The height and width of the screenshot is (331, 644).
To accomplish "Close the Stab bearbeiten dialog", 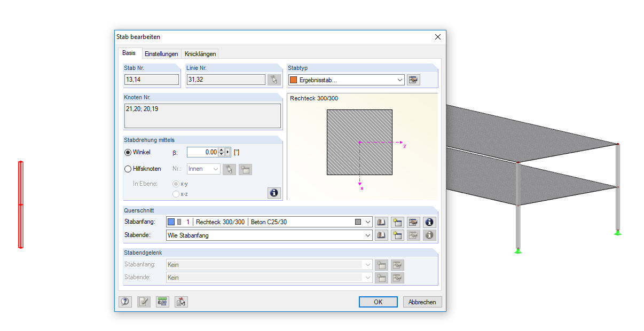I will 438,37.
